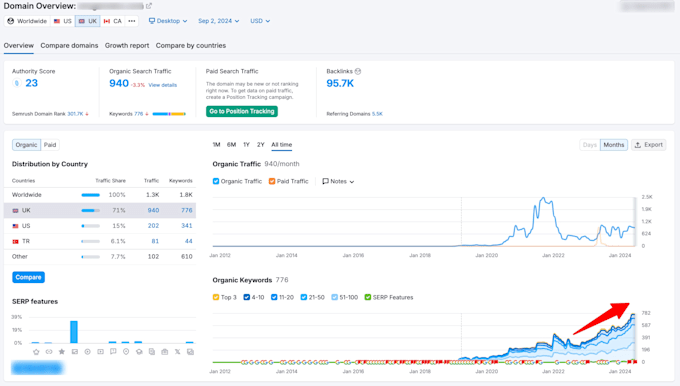Click the keywords position distribution color bar
The height and width of the screenshot is (386, 680).
tap(169, 114)
